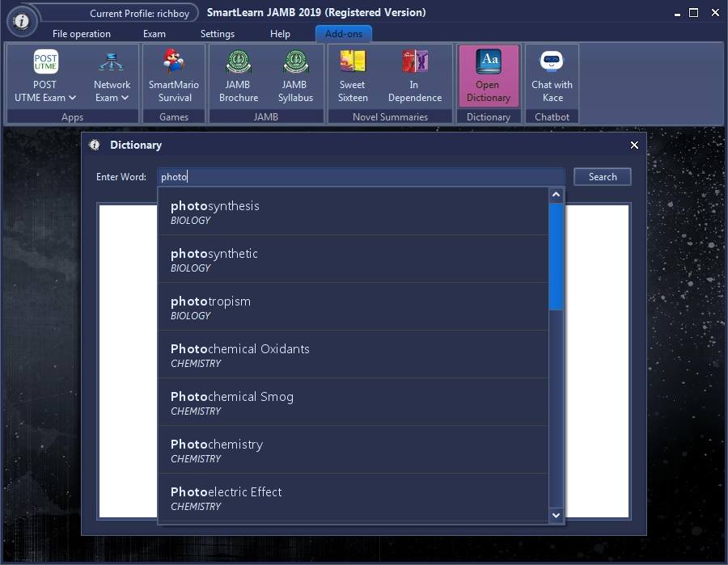This screenshot has width=728, height=565.
Task: Select the phototropism suggestion
Action: (x=353, y=307)
